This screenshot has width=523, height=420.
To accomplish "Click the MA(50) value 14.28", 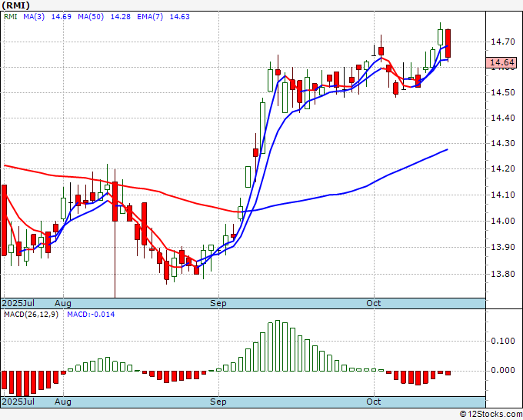I will (x=121, y=17).
